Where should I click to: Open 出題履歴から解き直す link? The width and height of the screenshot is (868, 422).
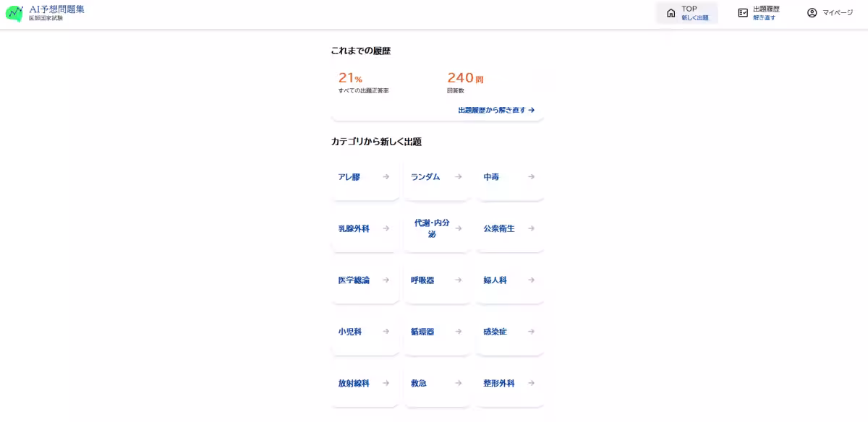tap(495, 110)
